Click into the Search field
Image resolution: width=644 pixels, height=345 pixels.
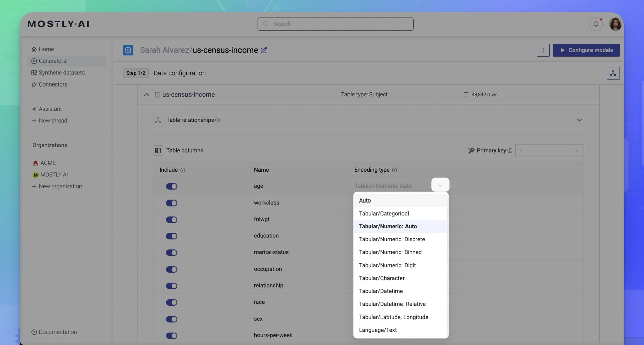(335, 24)
